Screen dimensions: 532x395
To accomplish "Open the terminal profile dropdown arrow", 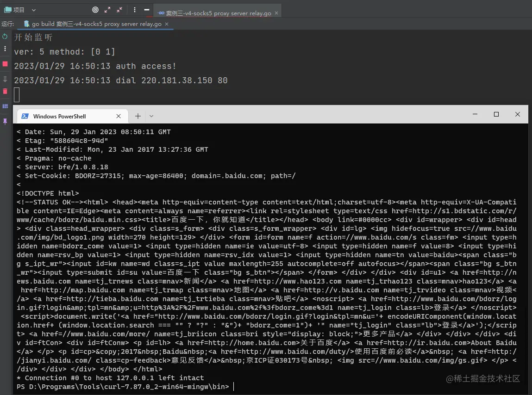I will coord(151,116).
